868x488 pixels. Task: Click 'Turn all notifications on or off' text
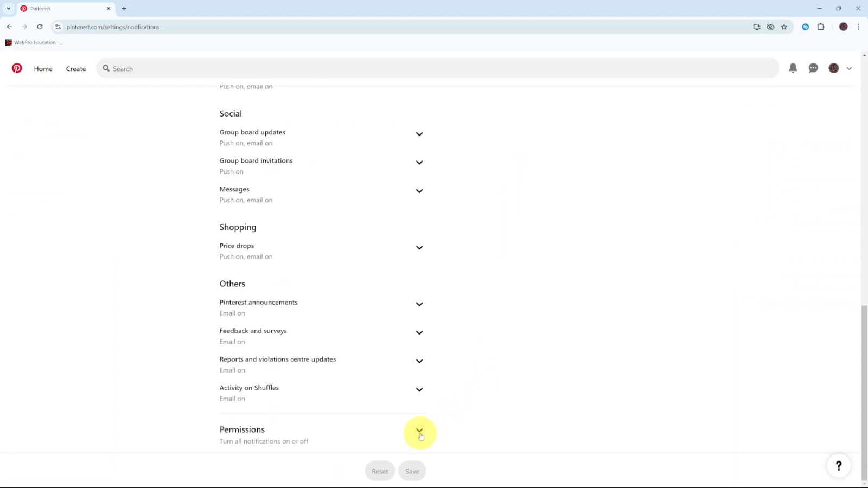[264, 441]
